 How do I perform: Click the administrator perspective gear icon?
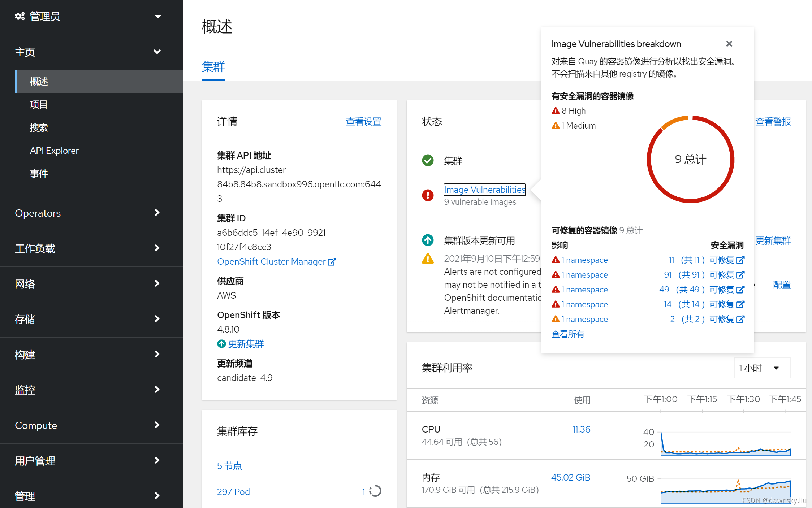point(20,16)
